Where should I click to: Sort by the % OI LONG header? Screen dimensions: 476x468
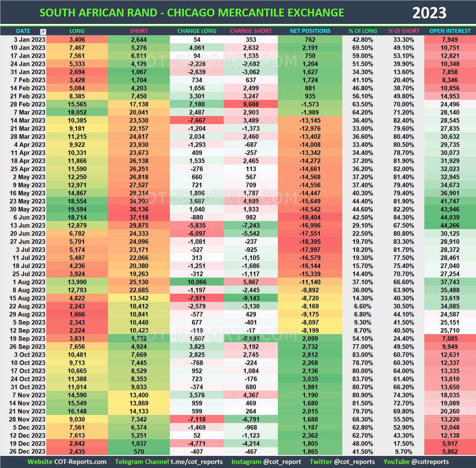point(362,31)
